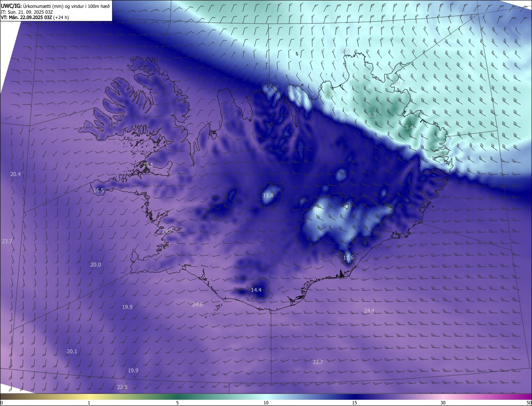Image resolution: width=532 pixels, height=406 pixels.
Task: Click the 14.4 value label on the map
Action: coord(256,290)
